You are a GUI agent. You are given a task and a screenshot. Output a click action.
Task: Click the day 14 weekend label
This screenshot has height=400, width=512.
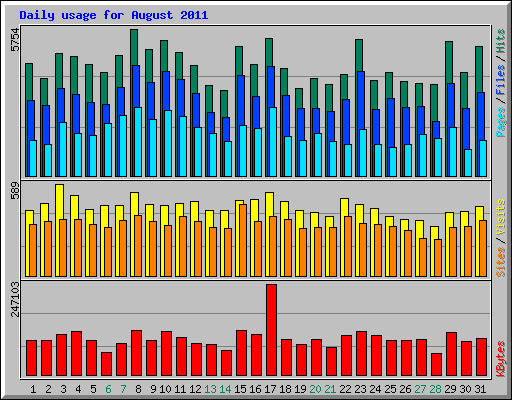(225, 389)
